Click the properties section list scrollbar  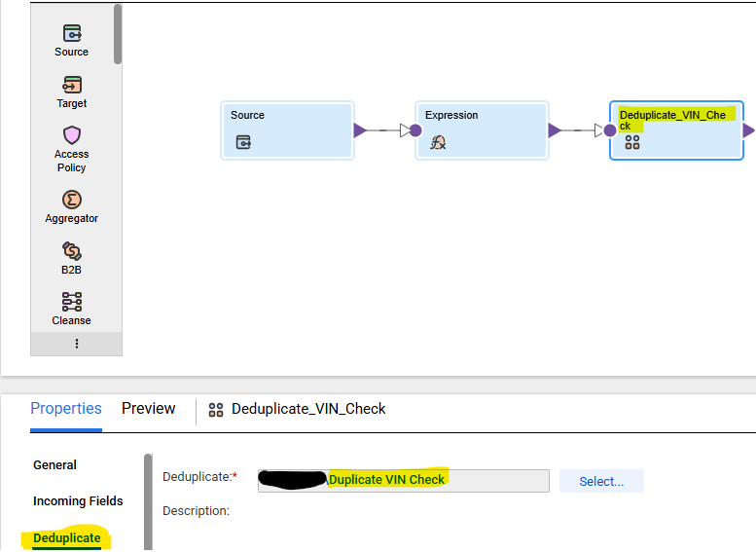point(148,501)
